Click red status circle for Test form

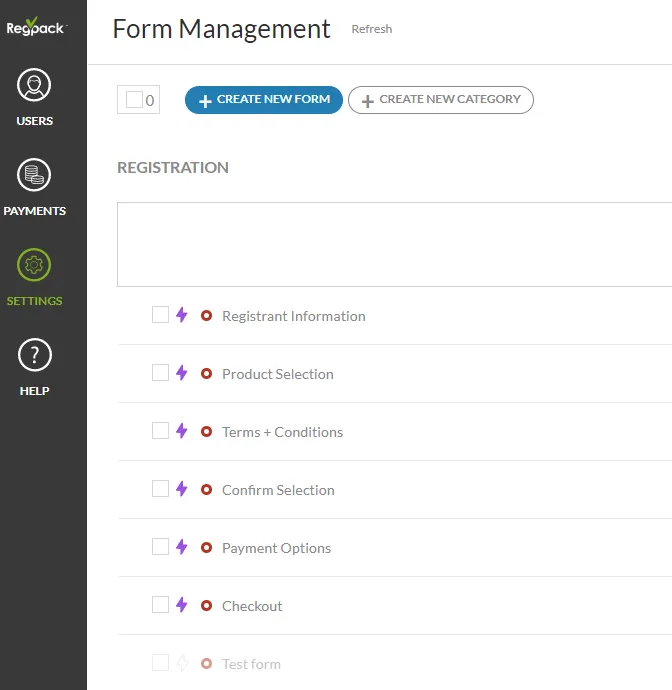click(206, 664)
